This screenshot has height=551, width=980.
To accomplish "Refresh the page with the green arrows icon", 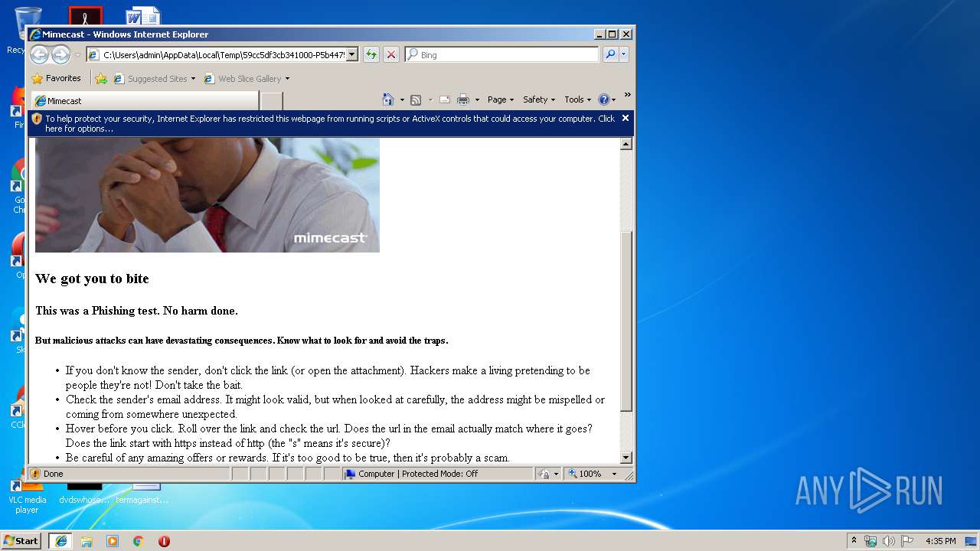I will (371, 54).
